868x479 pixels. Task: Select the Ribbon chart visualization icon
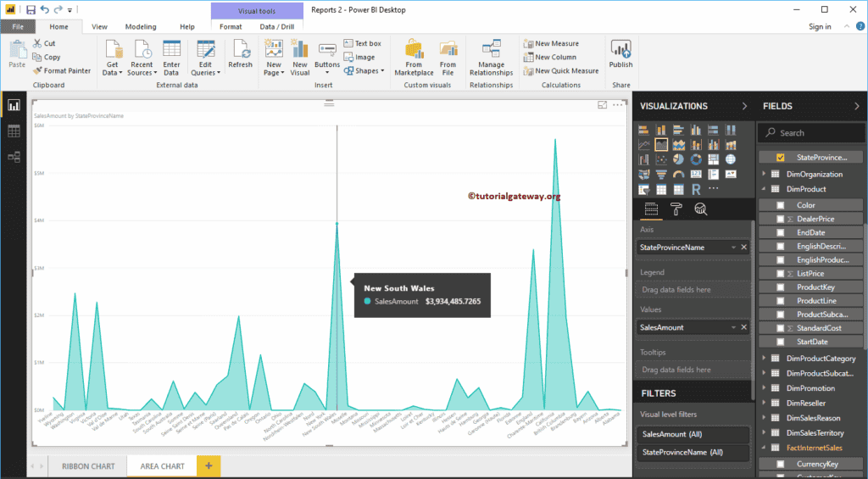pos(731,145)
